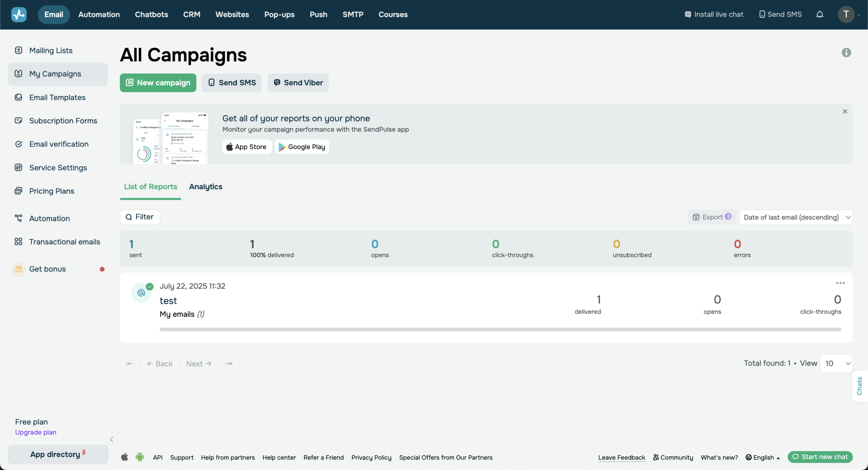Open the Google Play download button
This screenshot has width=868, height=470.
302,147
